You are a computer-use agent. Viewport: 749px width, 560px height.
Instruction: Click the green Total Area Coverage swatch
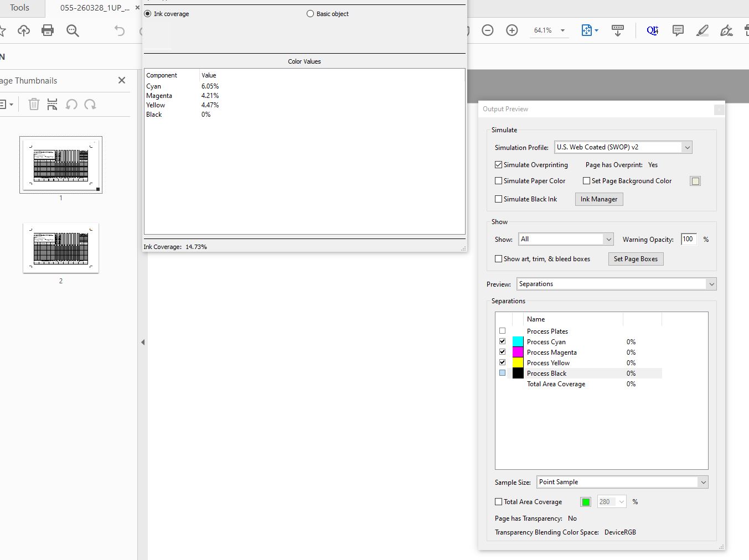coord(586,502)
